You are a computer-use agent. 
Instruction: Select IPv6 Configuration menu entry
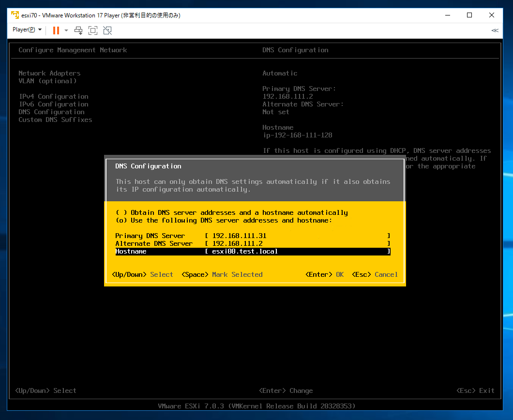(54, 105)
